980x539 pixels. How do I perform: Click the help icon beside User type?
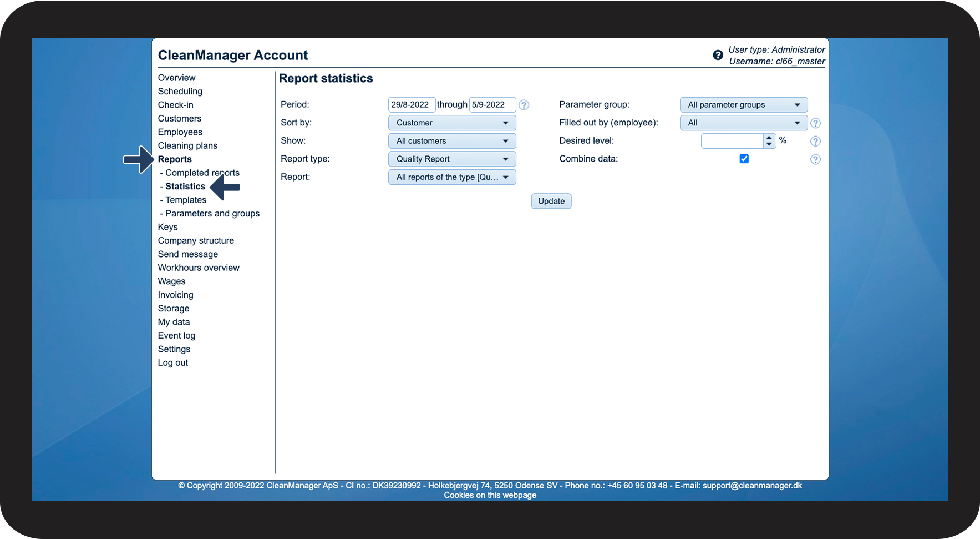pos(718,55)
